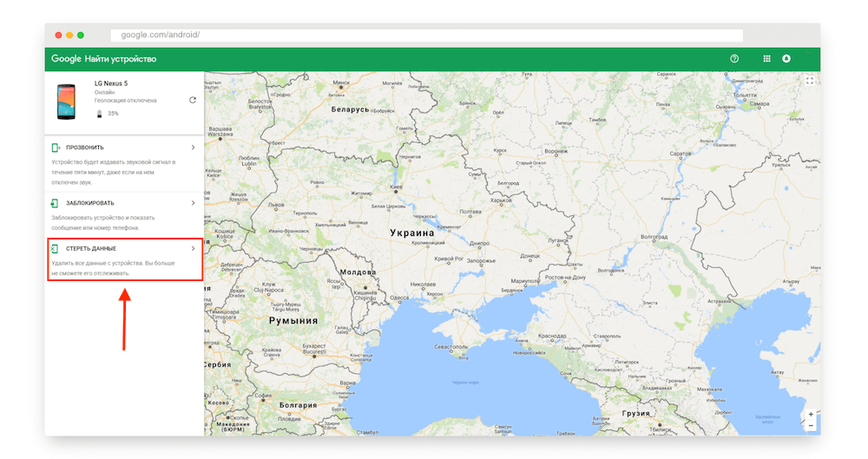Click the Волгоград city label
The height and width of the screenshot is (459, 868).
pyautogui.click(x=654, y=236)
